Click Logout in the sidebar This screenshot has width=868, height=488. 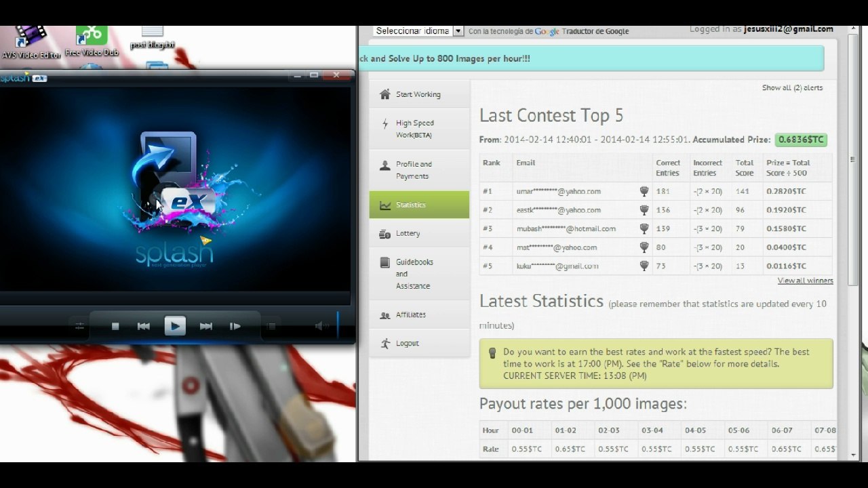click(419, 343)
